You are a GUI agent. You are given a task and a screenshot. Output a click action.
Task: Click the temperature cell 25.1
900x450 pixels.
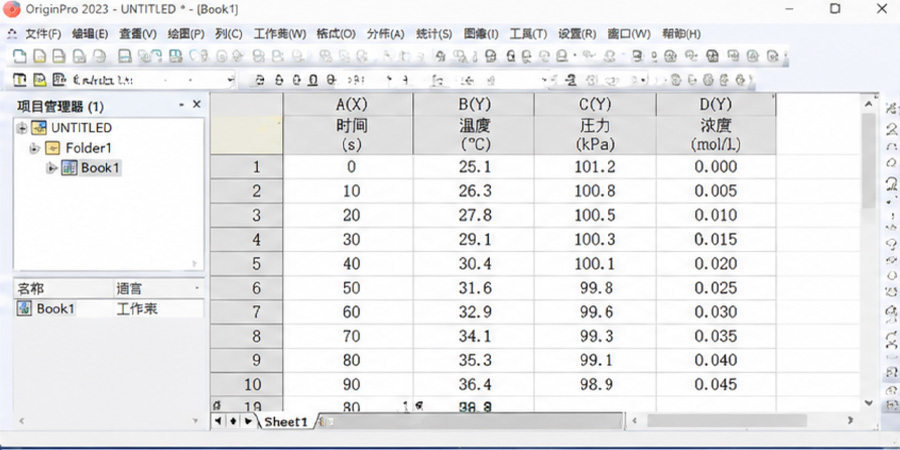coord(474,167)
